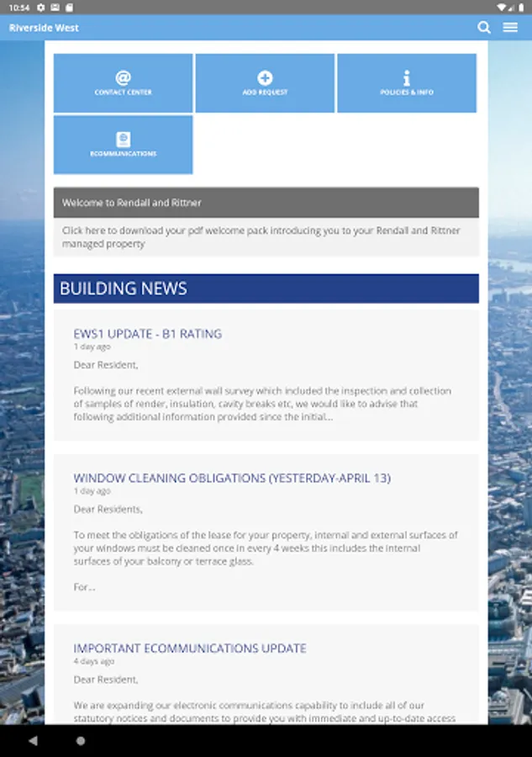Click 'Dear Resident,' in the EWS1 Update post
Image resolution: width=532 pixels, height=757 pixels.
coord(106,365)
